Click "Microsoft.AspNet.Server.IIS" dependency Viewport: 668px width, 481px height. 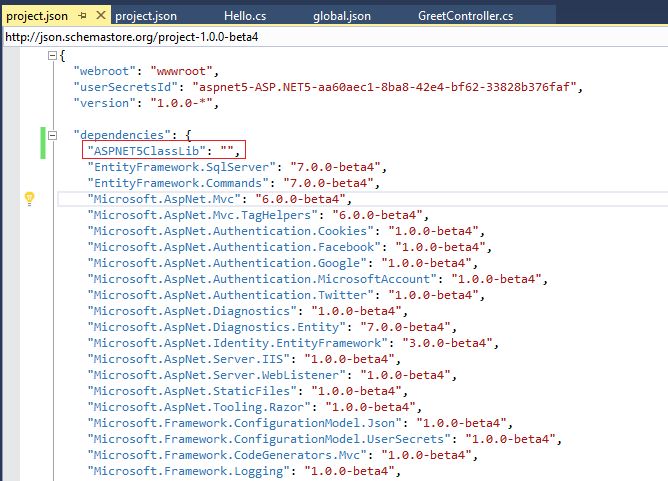(188, 360)
